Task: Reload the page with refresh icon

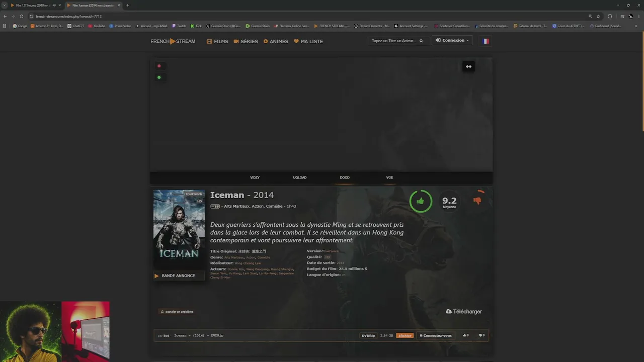Action: [21, 16]
